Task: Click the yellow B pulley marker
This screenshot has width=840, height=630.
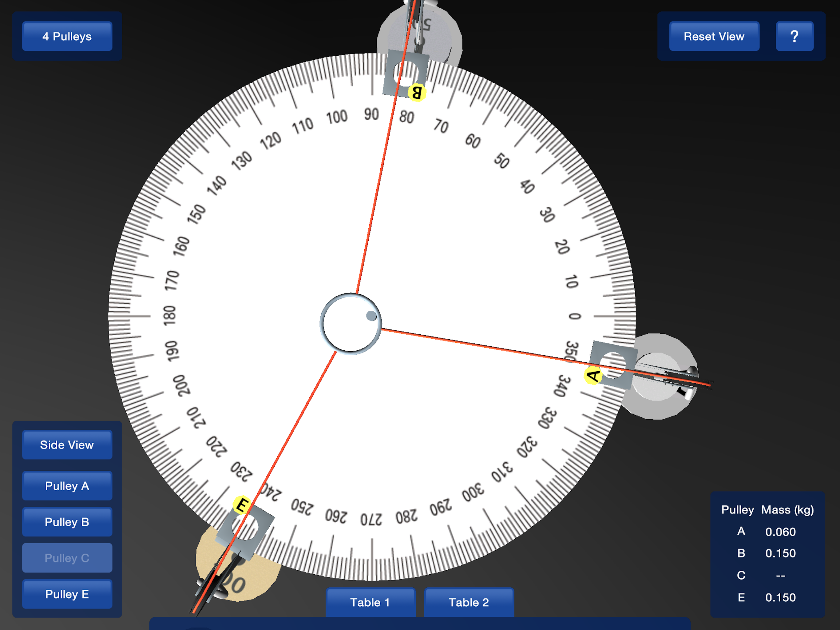Action: [x=417, y=92]
